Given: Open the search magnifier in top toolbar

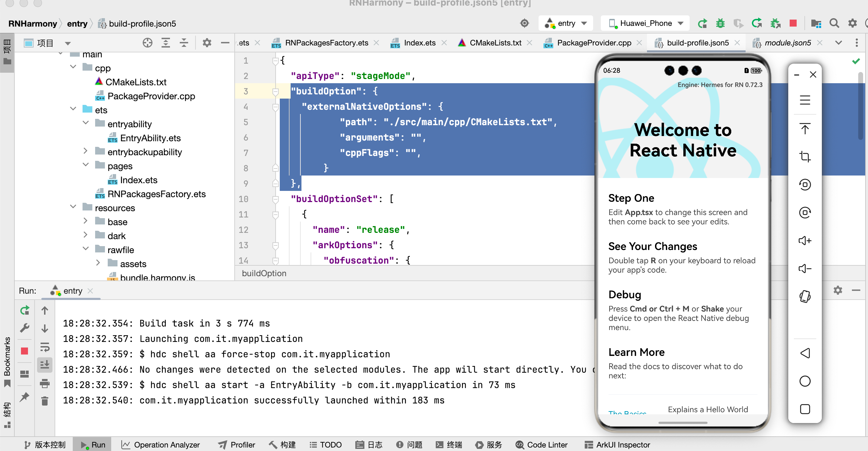Looking at the screenshot, I should point(834,23).
